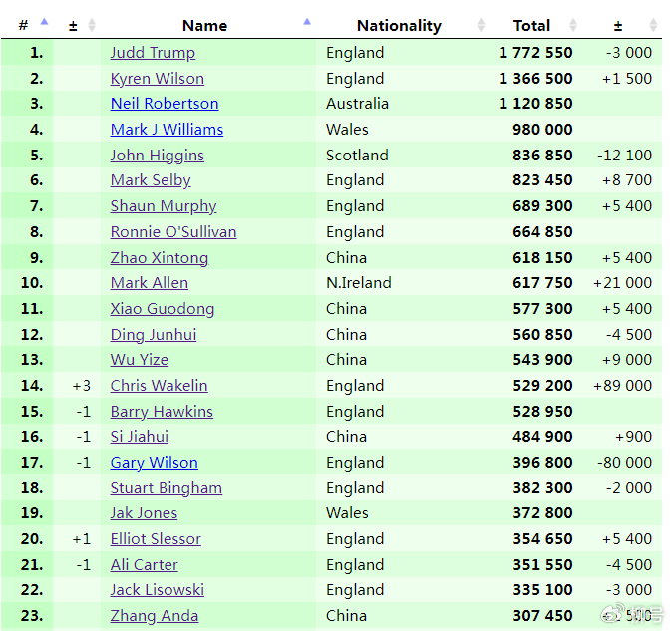This screenshot has width=672, height=631.
Task: Select the Neil Robertson link
Action: point(164,104)
